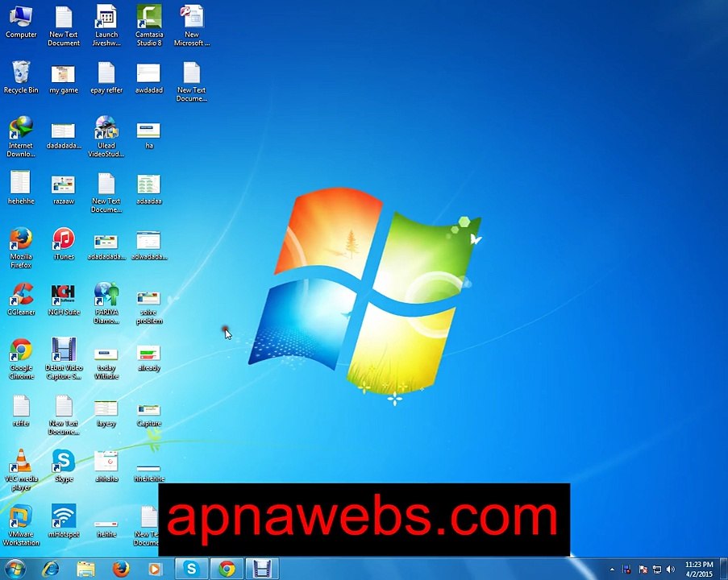Select the NCH Suite shortcut
Screen dimensions: 728x580
[64, 300]
